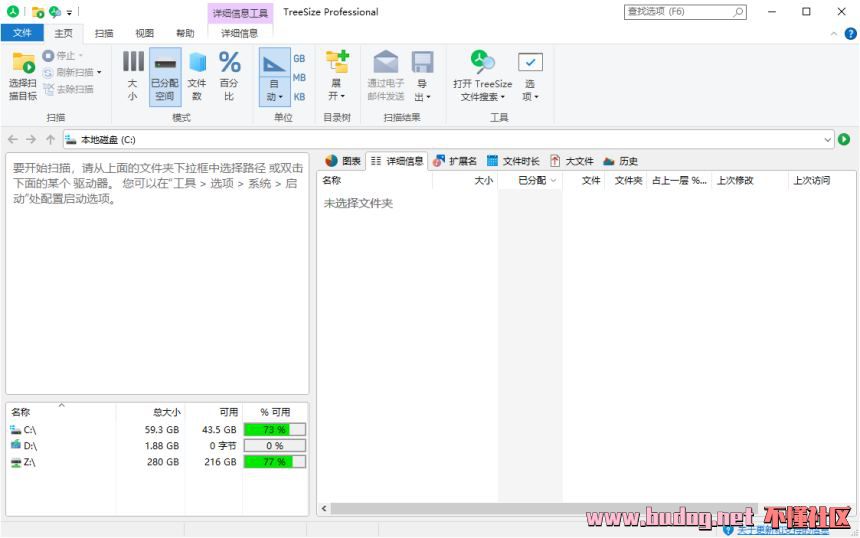The image size is (860, 538).
Task: Open the 导出 export dropdown
Action: pos(422,76)
